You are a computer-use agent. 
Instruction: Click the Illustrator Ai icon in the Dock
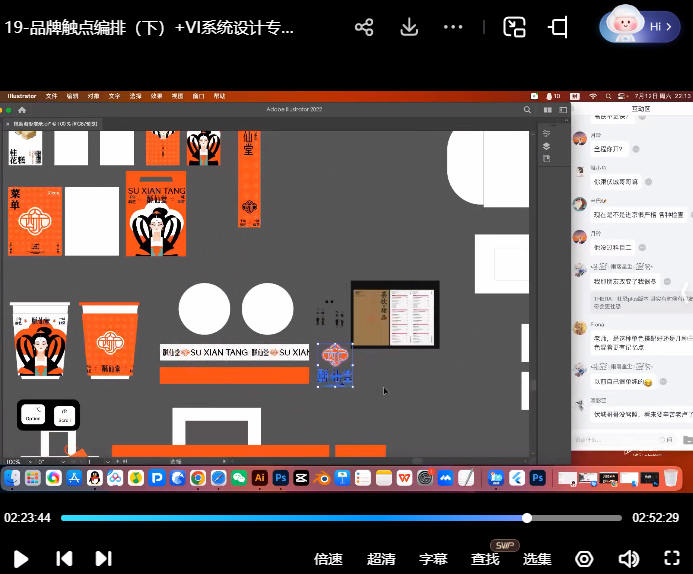(260, 479)
